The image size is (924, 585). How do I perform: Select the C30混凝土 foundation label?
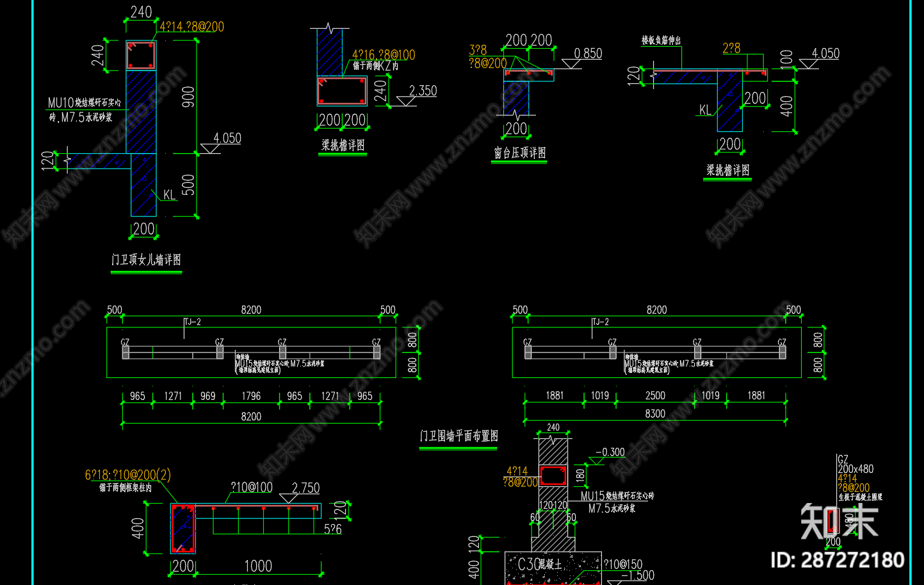coord(539,564)
